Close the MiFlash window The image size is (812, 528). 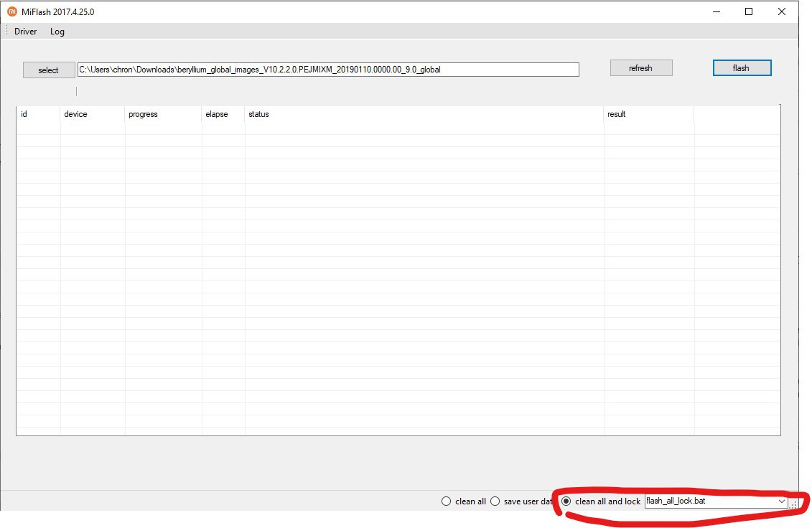(782, 11)
